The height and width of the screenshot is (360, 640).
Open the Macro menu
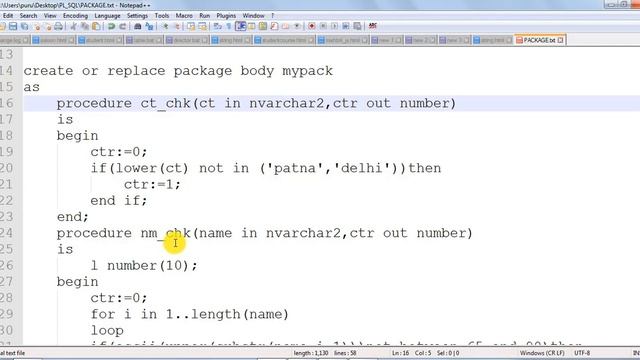tap(184, 16)
